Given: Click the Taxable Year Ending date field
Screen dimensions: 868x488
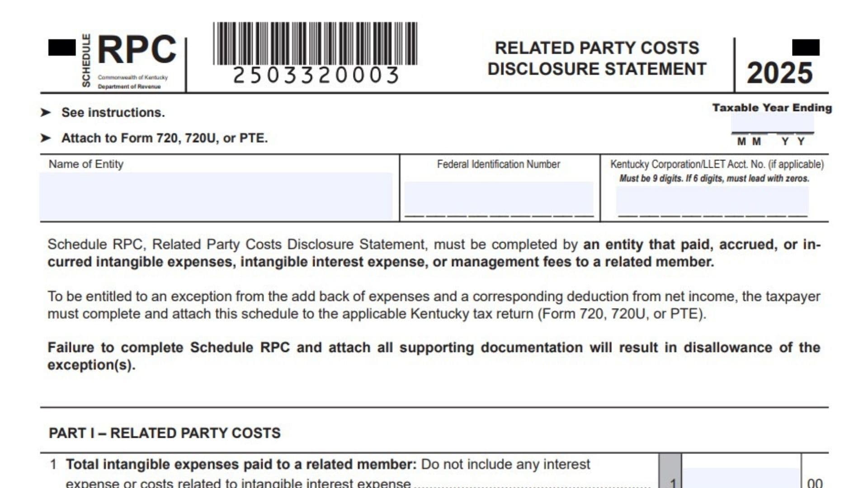Looking at the screenshot, I should (x=773, y=122).
